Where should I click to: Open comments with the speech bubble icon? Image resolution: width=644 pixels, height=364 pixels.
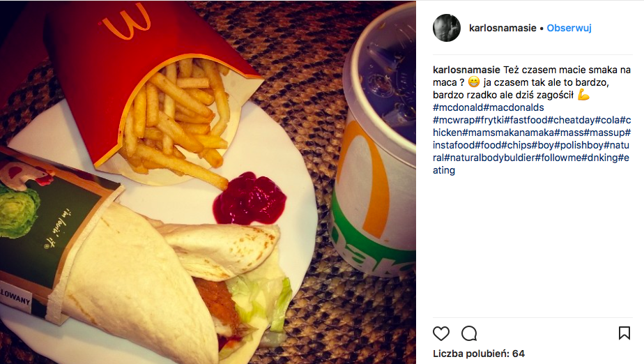(469, 333)
